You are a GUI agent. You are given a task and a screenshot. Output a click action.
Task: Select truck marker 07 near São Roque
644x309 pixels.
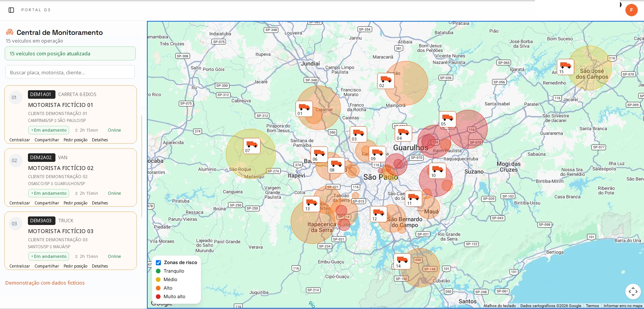[x=252, y=146]
